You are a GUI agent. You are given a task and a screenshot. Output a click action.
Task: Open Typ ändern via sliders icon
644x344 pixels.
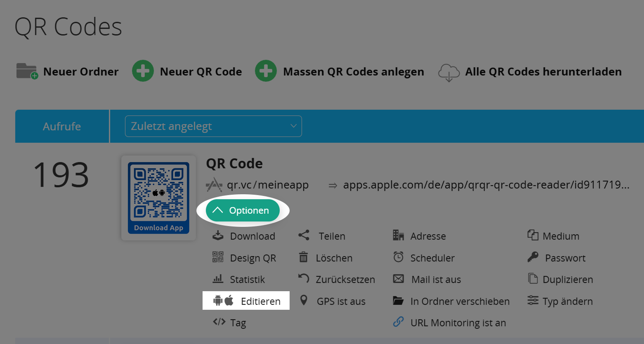533,301
